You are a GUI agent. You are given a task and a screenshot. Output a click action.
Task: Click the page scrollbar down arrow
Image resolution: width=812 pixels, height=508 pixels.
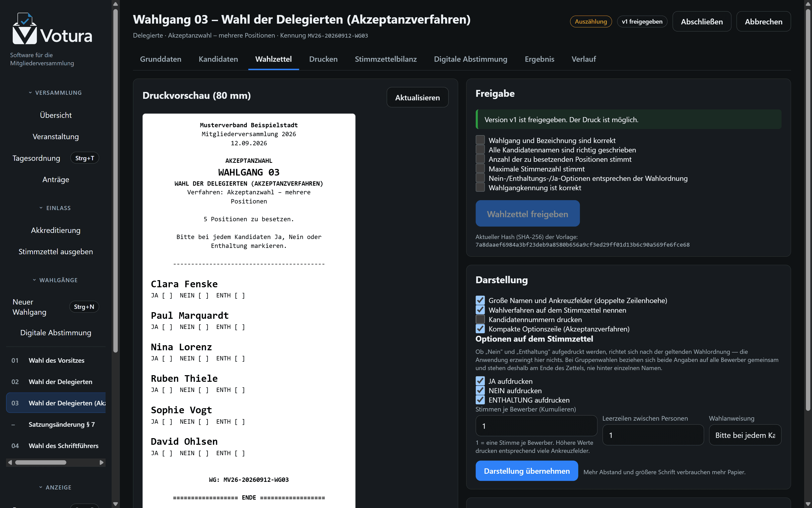[x=808, y=504]
